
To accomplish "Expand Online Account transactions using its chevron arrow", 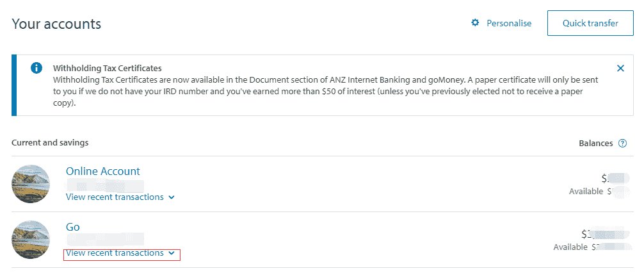I will 172,197.
